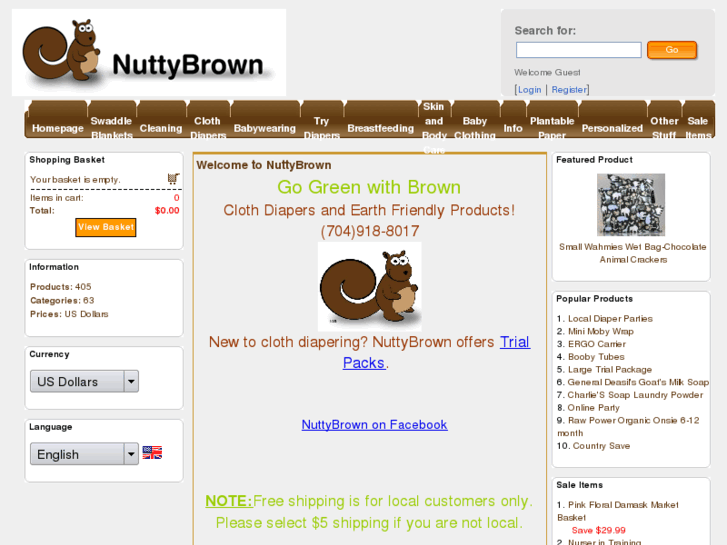Open the English language dropdown
Screen dimensions: 727x545
tap(84, 454)
